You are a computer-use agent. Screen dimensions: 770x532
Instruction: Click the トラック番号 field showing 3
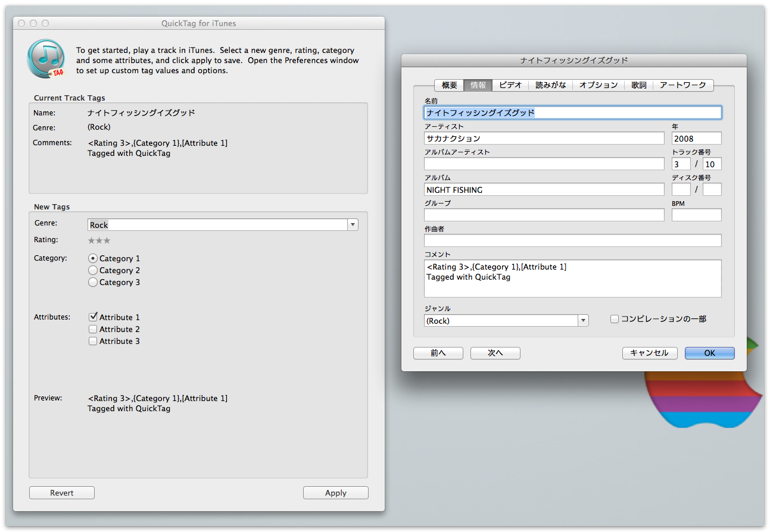(681, 164)
